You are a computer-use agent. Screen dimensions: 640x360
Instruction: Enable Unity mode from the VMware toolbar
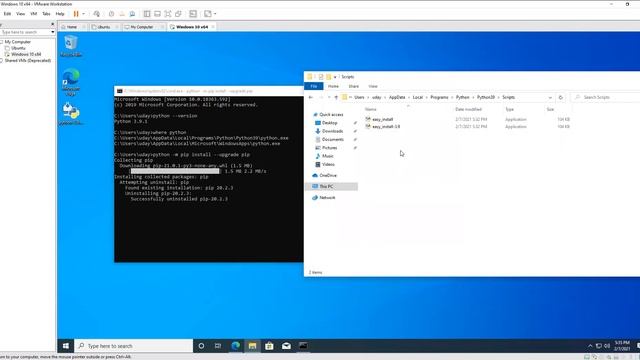tap(178, 14)
